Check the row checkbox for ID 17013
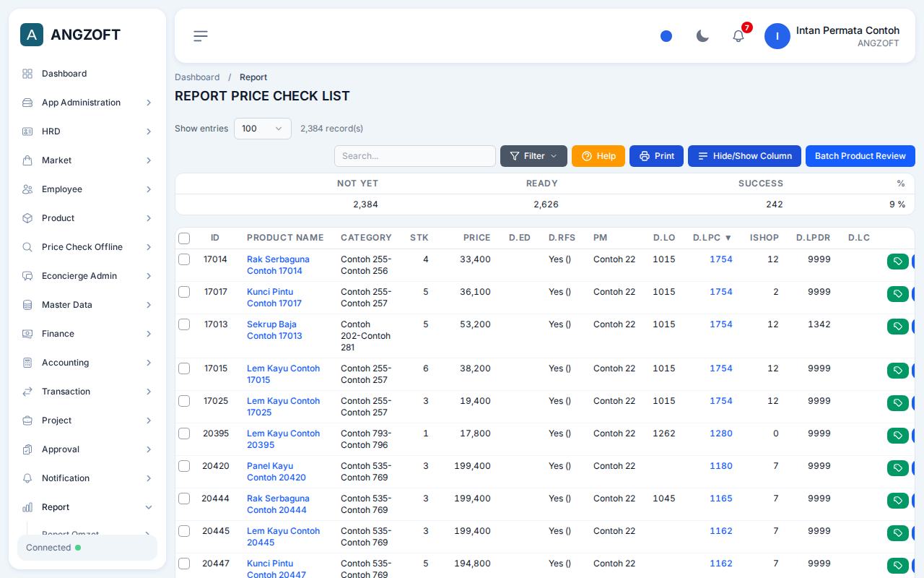Viewport: 924px width, 578px height. [184, 324]
